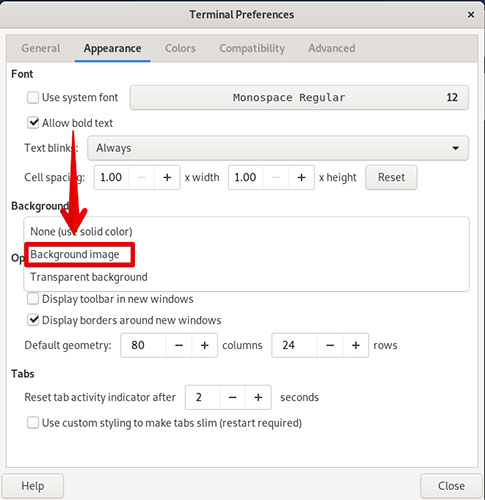Screen dimensions: 485x500
Task: Select Background image from the list
Action: pyautogui.click(x=75, y=255)
